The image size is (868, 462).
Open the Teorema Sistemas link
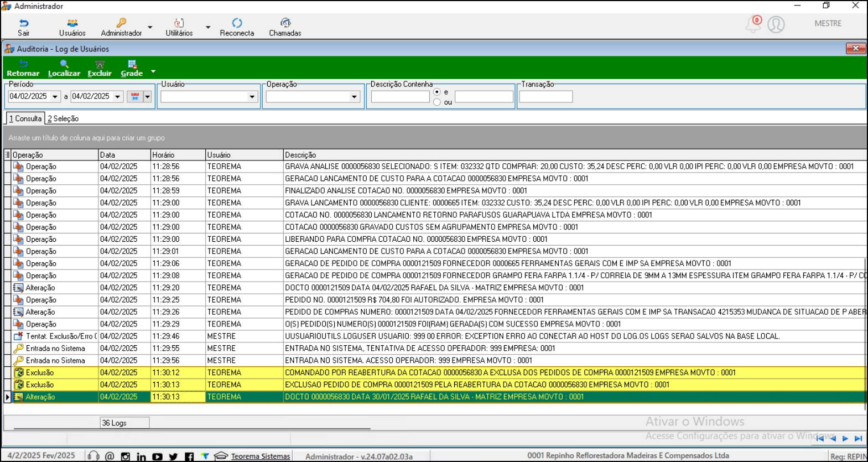261,456
